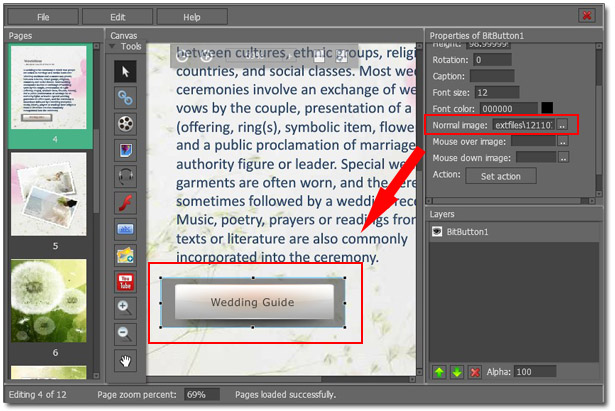Image resolution: width=615 pixels, height=411 pixels.
Task: Browse for Mouse down image
Action: pos(563,157)
